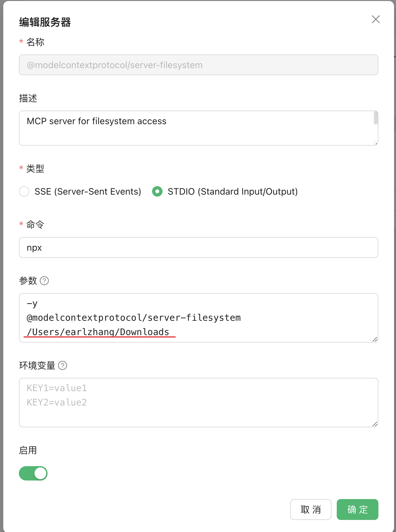Open the 参数 help tooltip icon
396x532 pixels.
tap(45, 281)
